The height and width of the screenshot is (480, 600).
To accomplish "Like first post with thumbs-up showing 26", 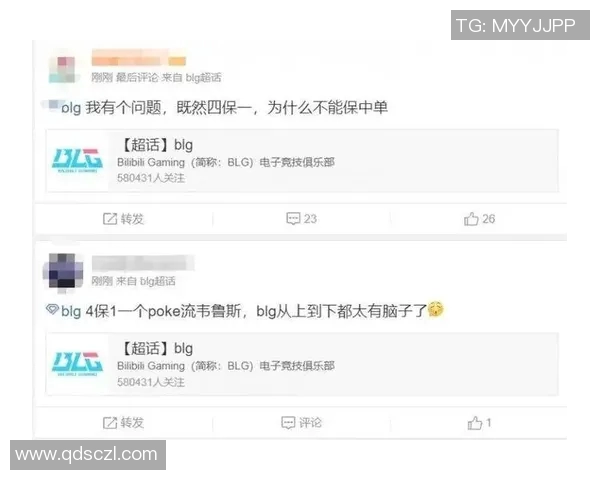I will 471,219.
